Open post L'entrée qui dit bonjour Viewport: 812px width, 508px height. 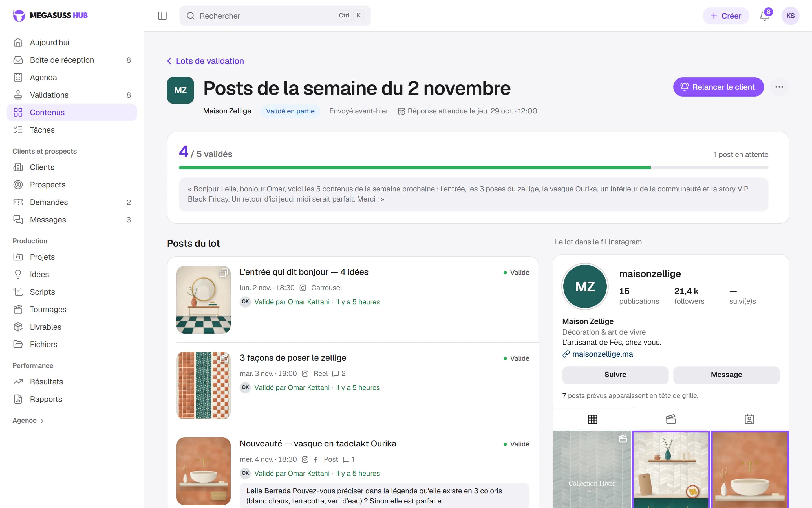pyautogui.click(x=304, y=272)
